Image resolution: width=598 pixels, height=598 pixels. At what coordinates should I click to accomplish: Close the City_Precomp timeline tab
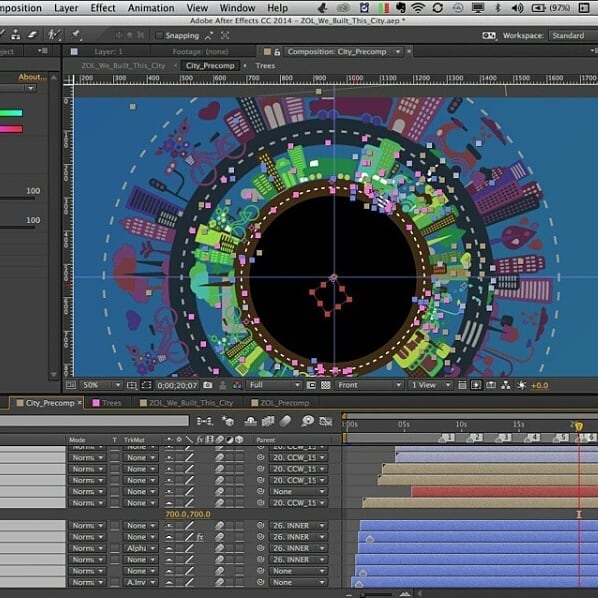coord(80,402)
